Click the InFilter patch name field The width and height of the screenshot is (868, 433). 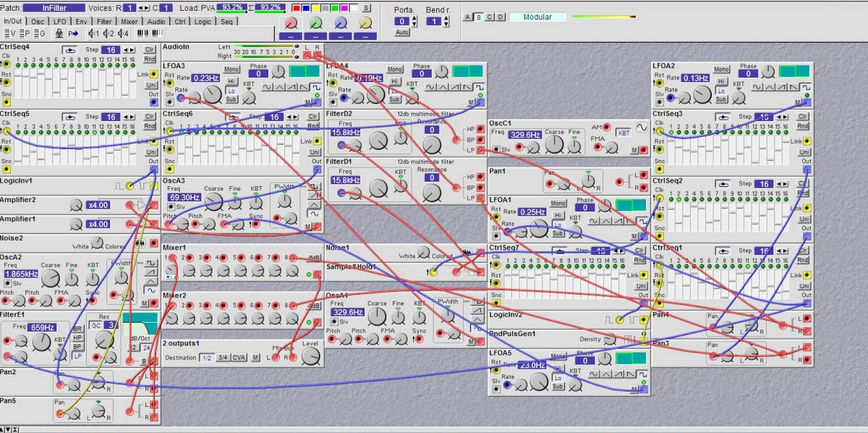54,7
